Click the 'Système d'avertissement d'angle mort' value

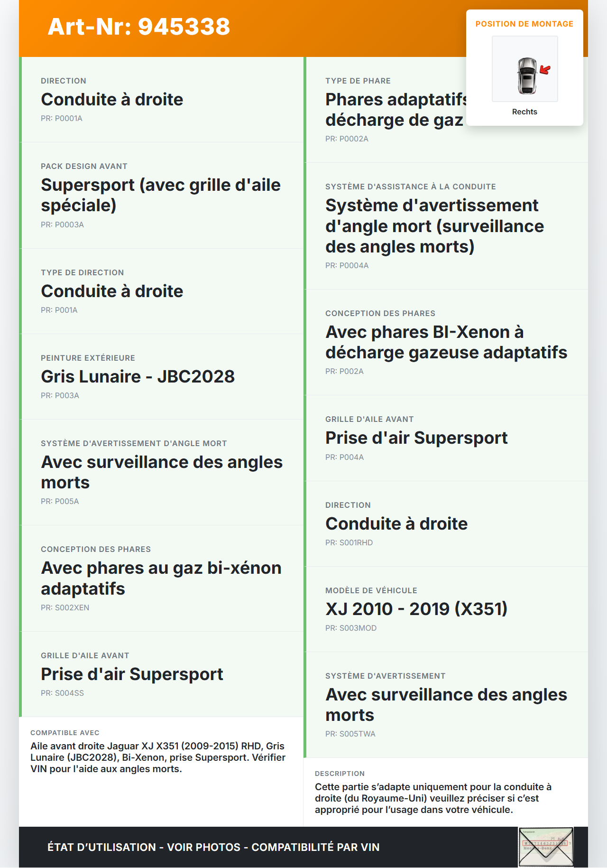click(434, 226)
